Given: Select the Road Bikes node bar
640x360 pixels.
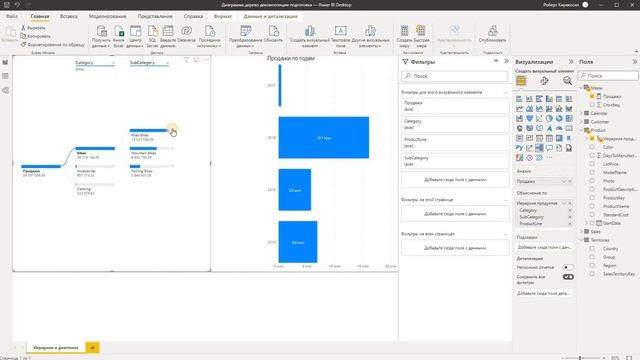Looking at the screenshot, I should pyautogui.click(x=149, y=131).
